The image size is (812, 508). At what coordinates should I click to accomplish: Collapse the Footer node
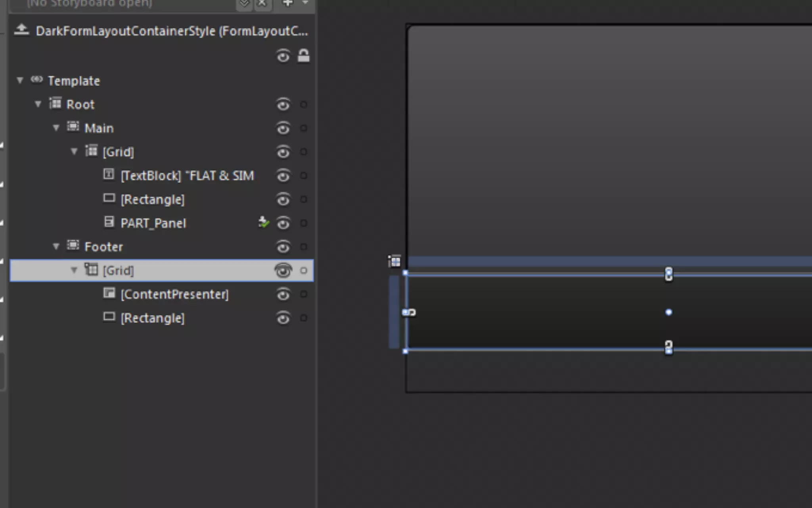click(x=56, y=246)
